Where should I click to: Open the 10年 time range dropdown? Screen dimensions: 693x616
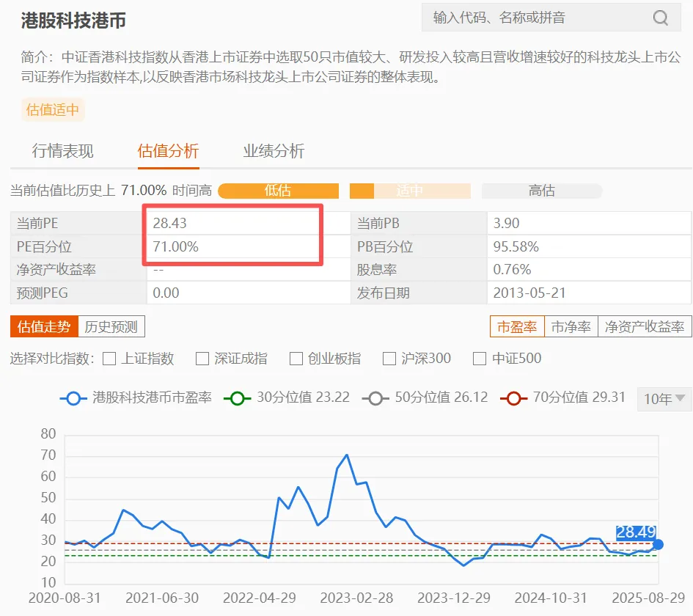(x=664, y=399)
